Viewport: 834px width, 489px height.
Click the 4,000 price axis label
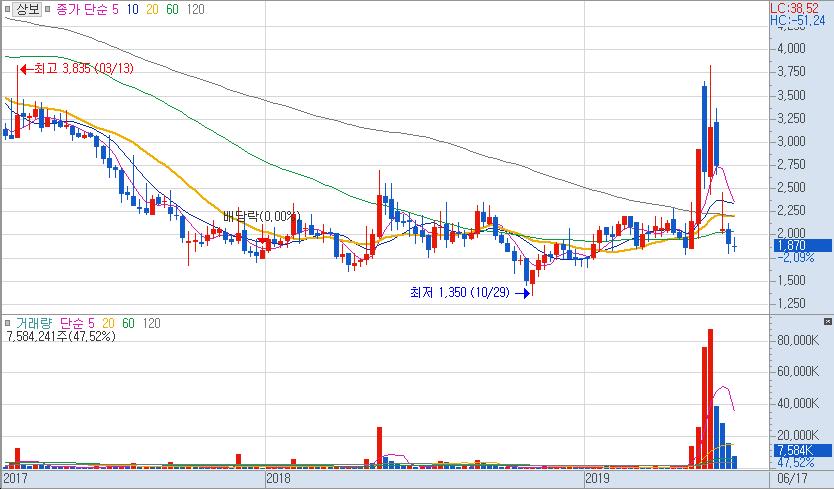point(791,48)
